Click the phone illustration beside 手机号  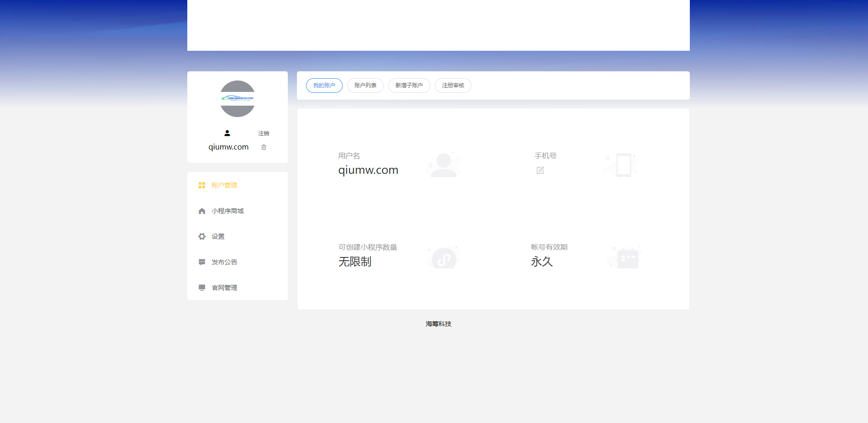point(623,165)
